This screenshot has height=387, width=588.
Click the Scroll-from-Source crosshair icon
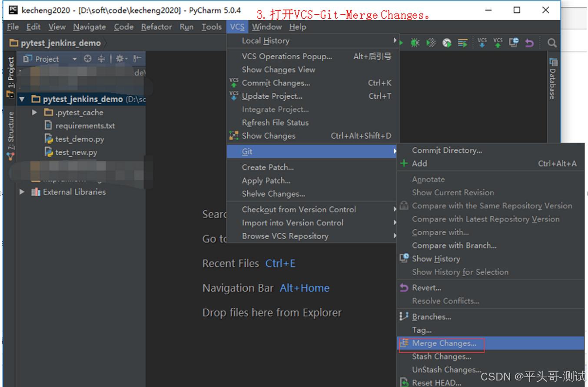pyautogui.click(x=88, y=59)
